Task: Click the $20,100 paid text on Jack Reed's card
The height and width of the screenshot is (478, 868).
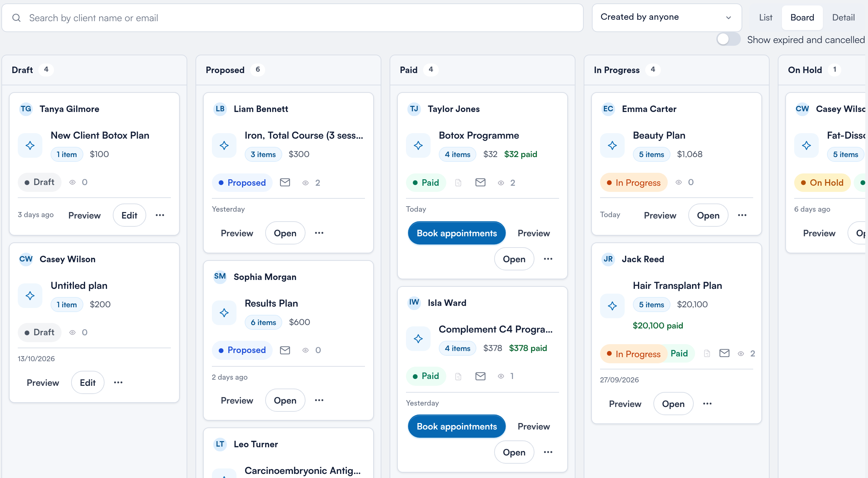Action: click(658, 325)
